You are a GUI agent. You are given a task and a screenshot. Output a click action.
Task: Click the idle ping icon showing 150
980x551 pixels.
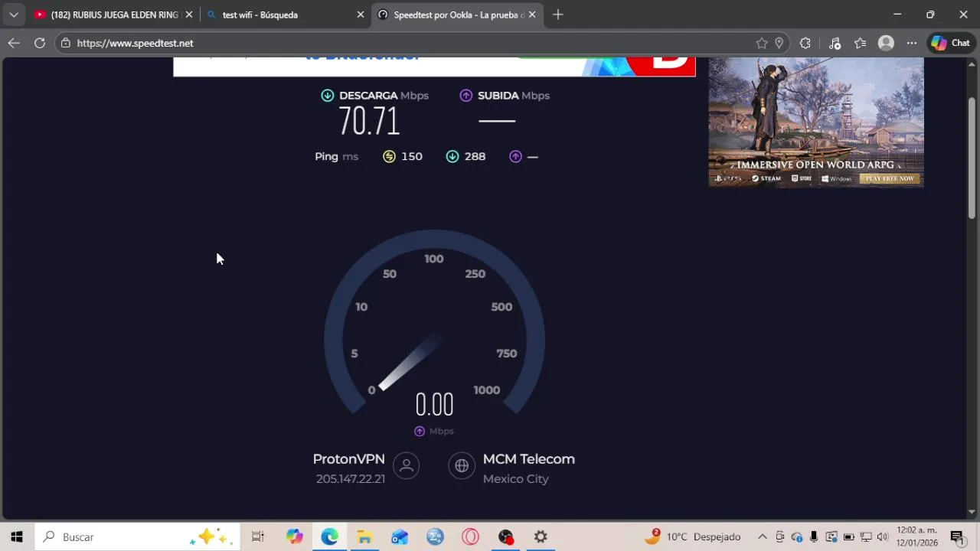pos(390,156)
